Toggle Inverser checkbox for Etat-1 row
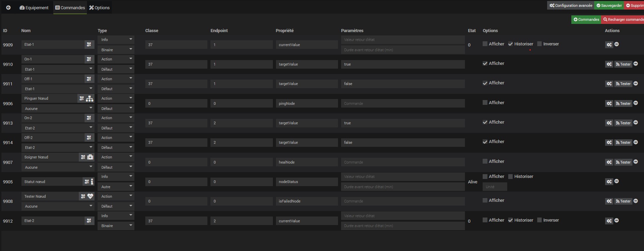The width and height of the screenshot is (644, 251). (x=539, y=44)
